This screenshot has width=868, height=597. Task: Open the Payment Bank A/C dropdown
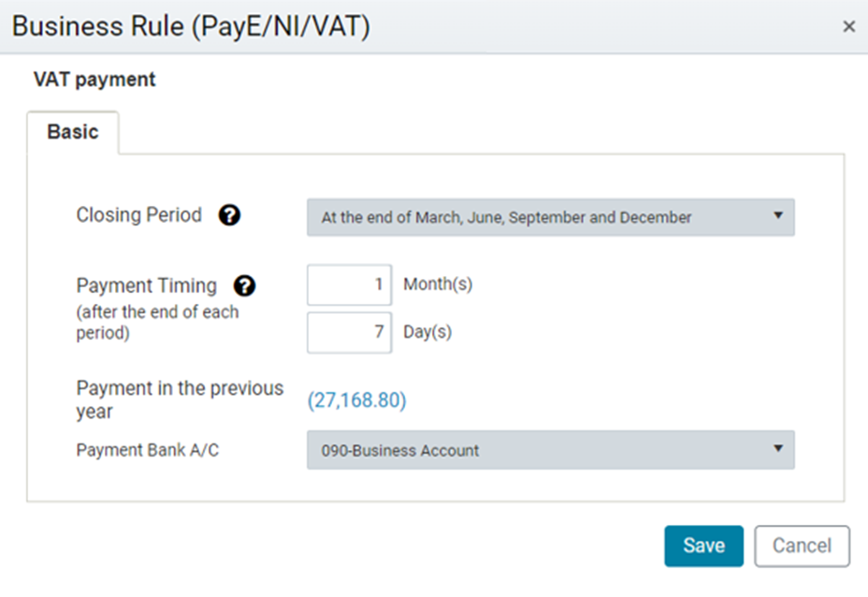(x=551, y=450)
